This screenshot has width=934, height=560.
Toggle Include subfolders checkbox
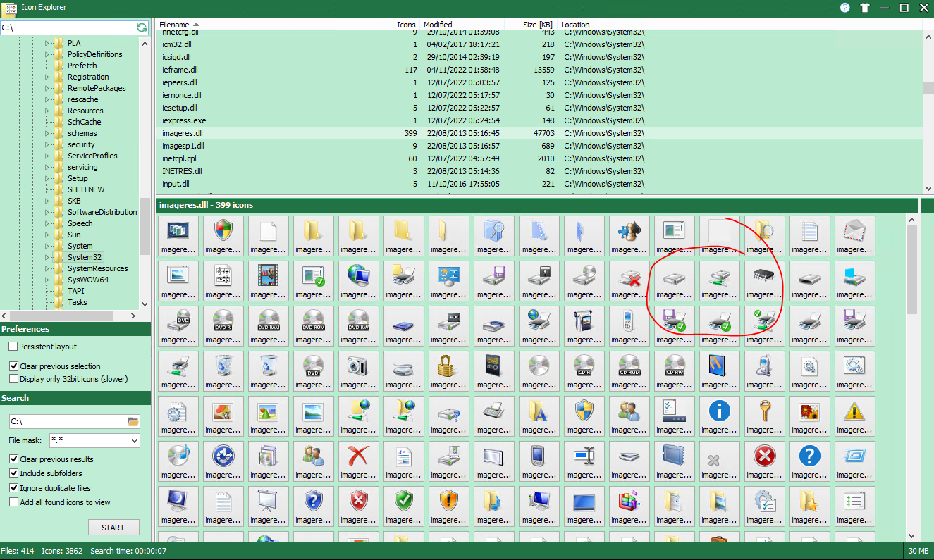tap(13, 473)
